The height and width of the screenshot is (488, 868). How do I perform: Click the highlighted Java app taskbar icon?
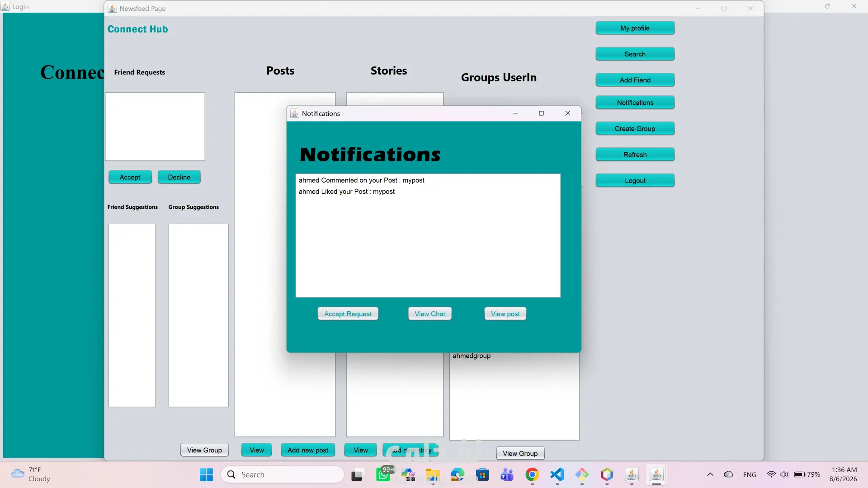(x=656, y=475)
